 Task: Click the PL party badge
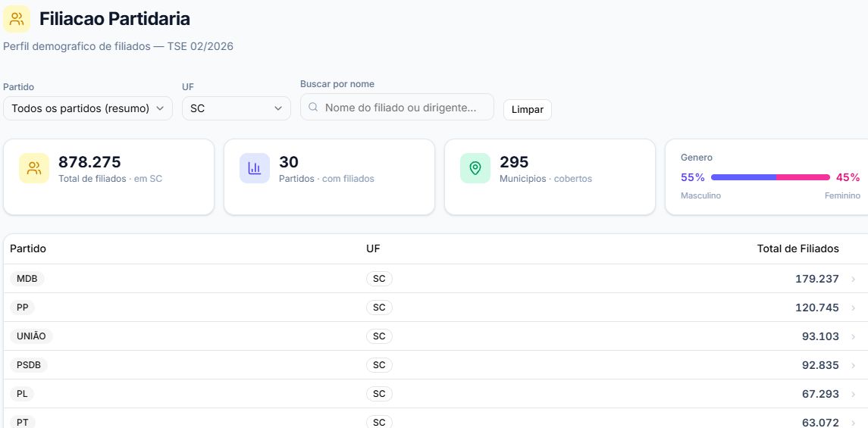[x=22, y=394]
